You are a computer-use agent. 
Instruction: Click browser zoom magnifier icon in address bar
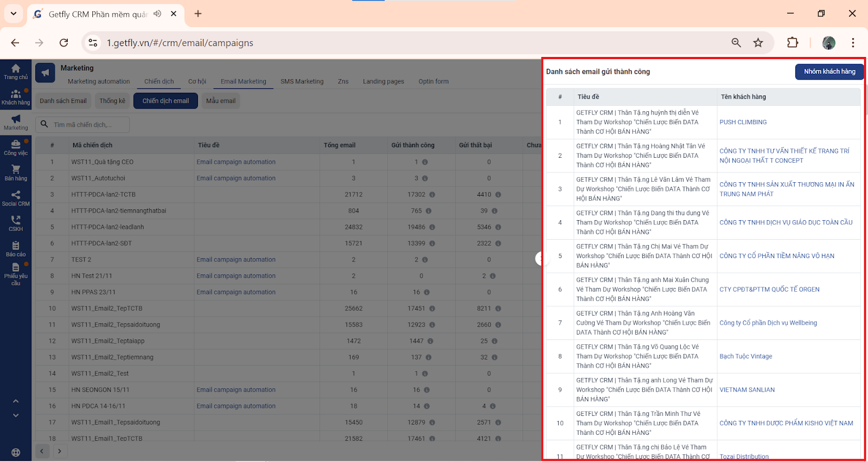tap(736, 43)
